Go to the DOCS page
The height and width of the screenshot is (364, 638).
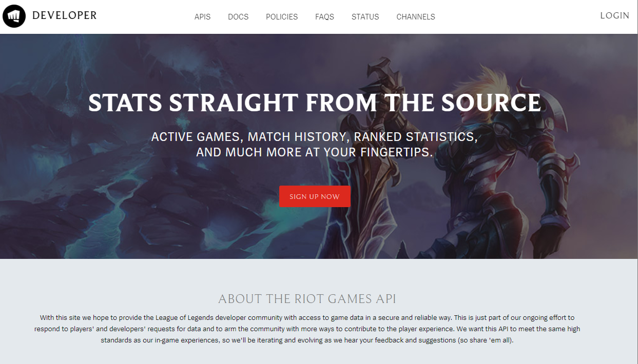pyautogui.click(x=238, y=17)
